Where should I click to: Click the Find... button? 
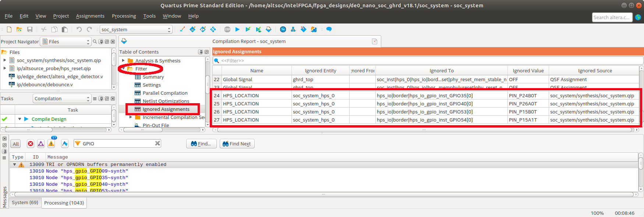(201, 144)
